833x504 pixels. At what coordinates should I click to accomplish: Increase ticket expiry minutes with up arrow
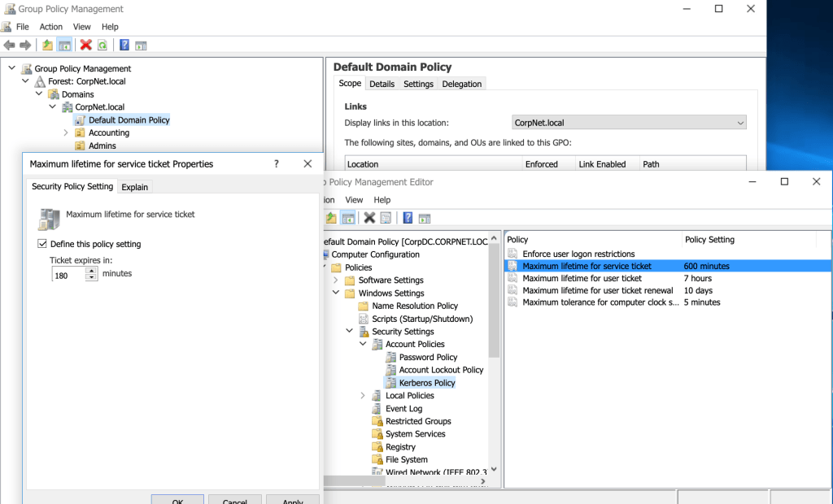coord(91,271)
